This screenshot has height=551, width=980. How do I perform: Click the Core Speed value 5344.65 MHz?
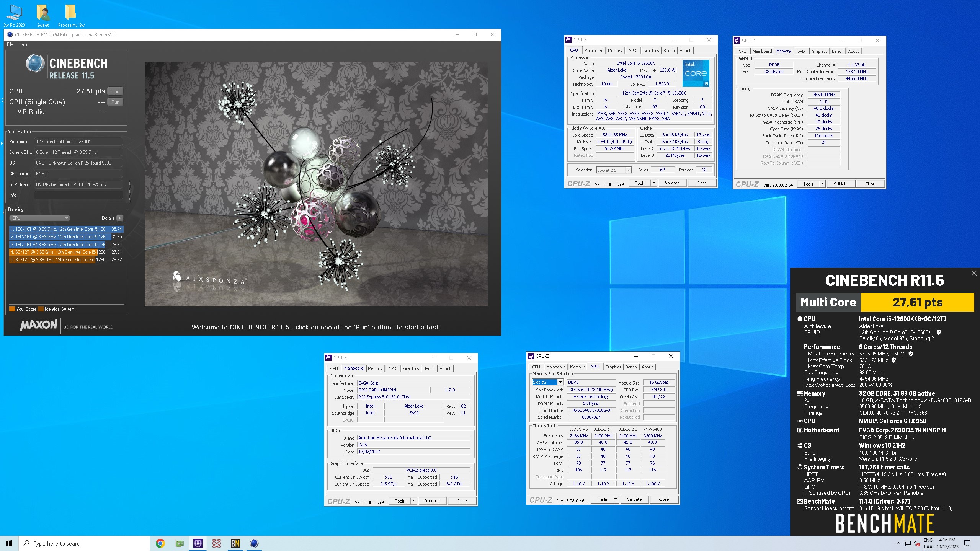[615, 135]
